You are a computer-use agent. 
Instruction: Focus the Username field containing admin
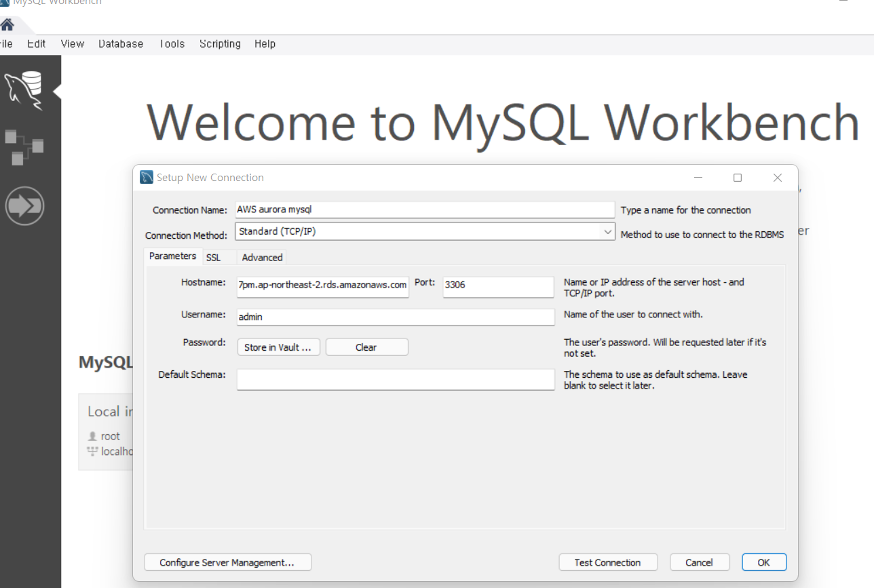396,317
